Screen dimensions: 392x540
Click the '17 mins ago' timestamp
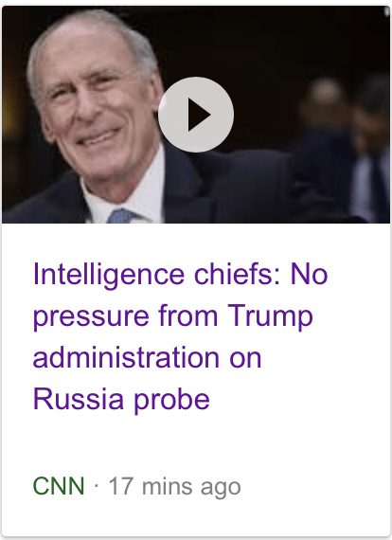(174, 487)
